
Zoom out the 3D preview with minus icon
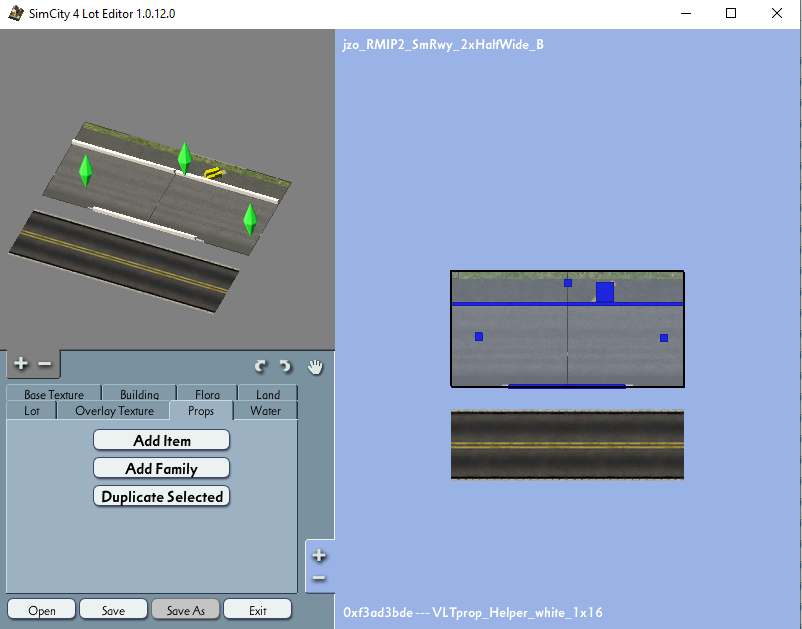coord(45,364)
